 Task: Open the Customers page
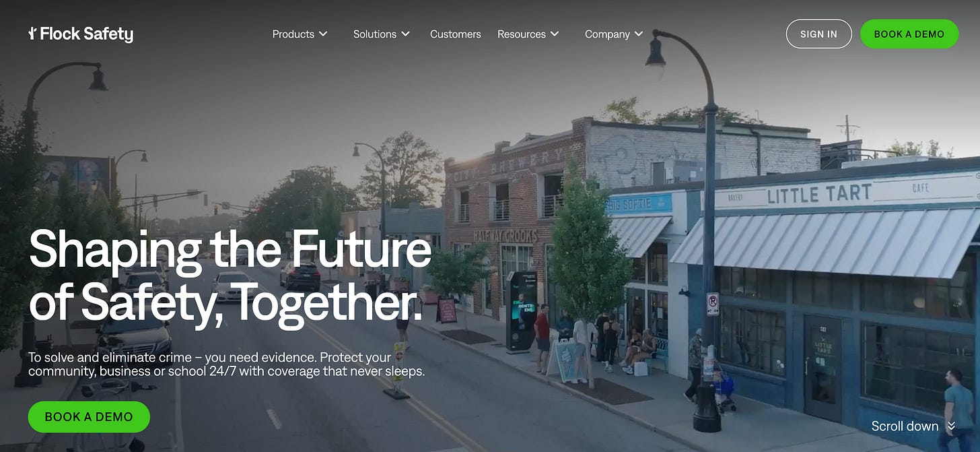click(x=455, y=34)
